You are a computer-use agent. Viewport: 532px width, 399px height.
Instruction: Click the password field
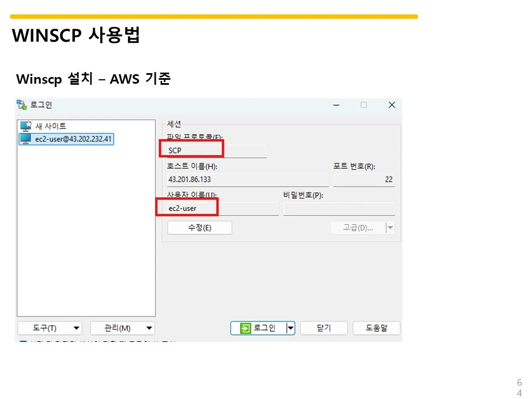coord(339,208)
